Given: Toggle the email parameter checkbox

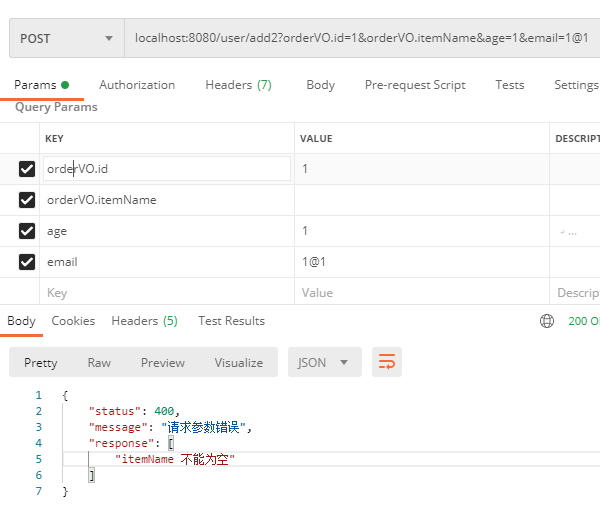Looking at the screenshot, I should coord(27,262).
